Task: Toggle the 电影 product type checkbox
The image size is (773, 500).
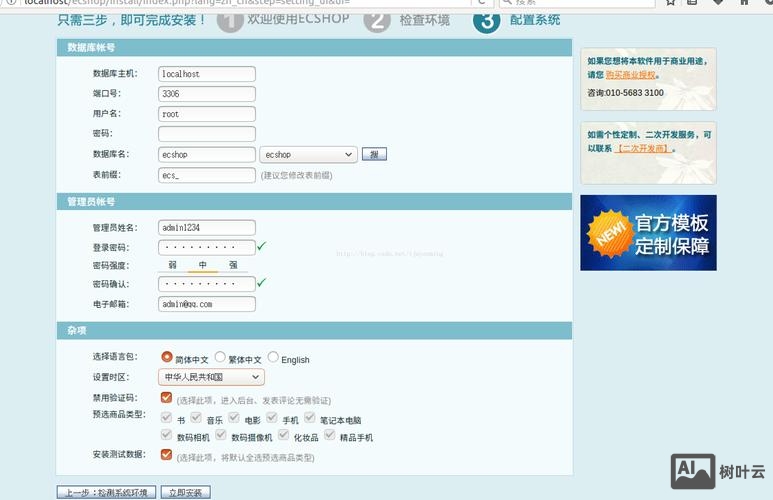Action: point(234,418)
